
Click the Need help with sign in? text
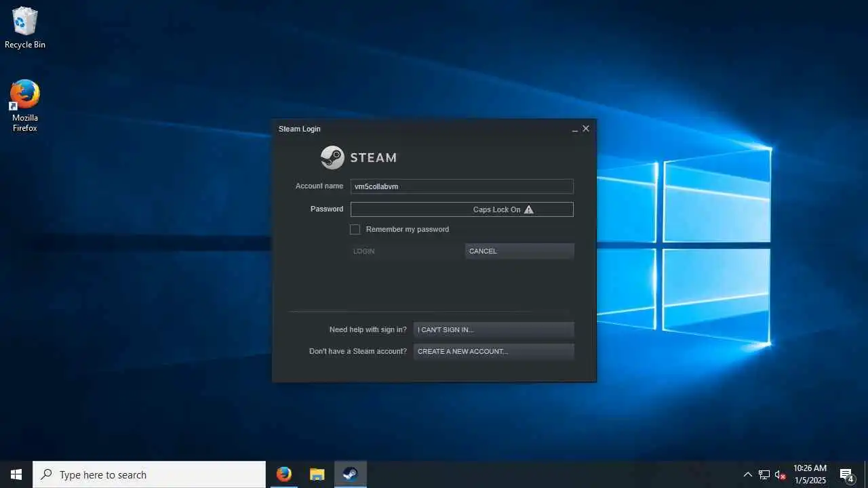click(368, 329)
